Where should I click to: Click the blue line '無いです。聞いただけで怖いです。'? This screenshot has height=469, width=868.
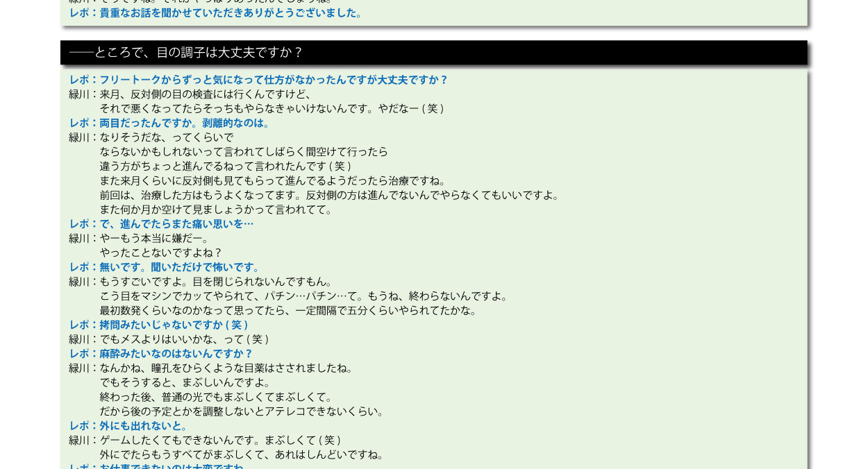pos(165,267)
